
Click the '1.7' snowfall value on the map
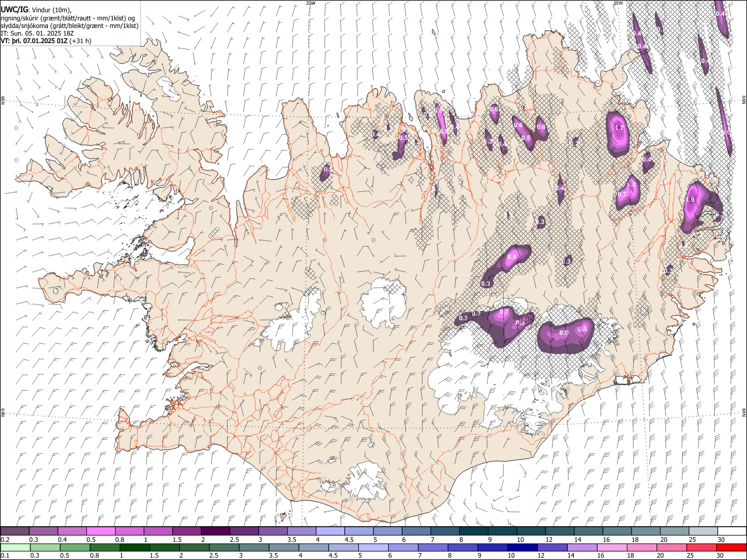coord(620,128)
